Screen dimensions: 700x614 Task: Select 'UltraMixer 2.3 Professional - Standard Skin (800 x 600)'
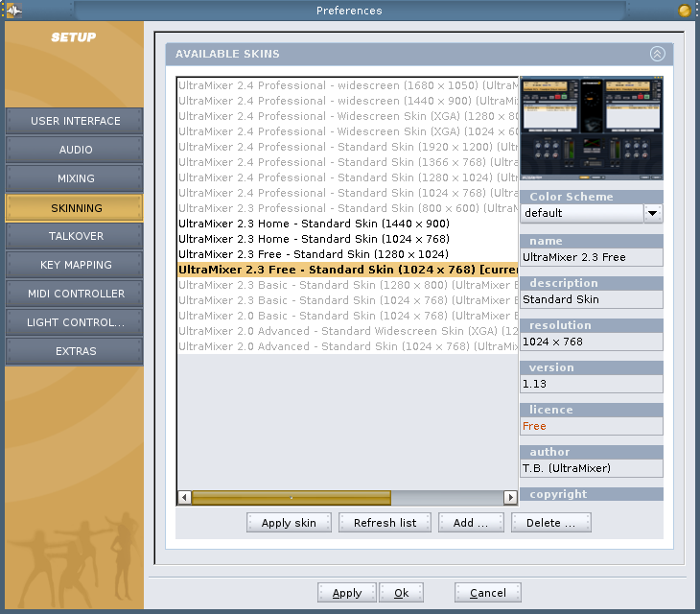[347, 208]
